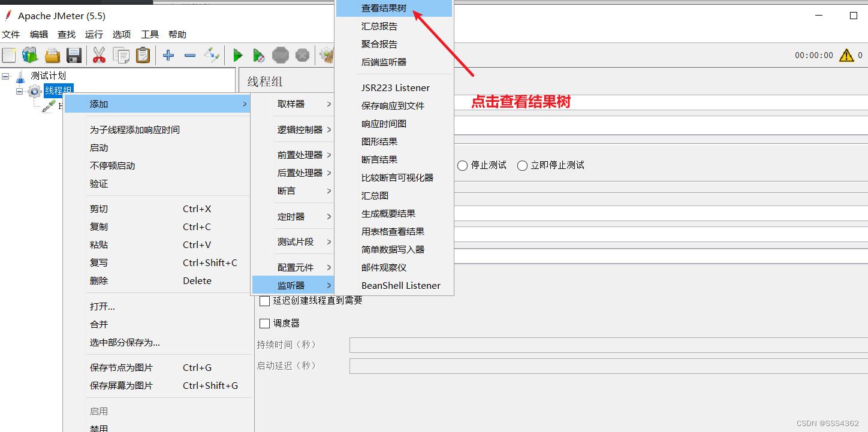
Task: Click the Copy toolbar icon
Action: tap(121, 56)
